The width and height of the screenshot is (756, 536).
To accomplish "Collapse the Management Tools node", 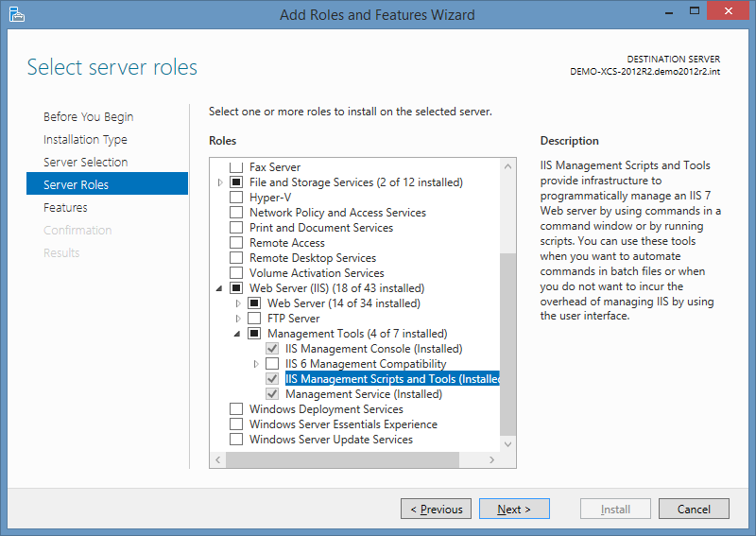I will tap(237, 334).
